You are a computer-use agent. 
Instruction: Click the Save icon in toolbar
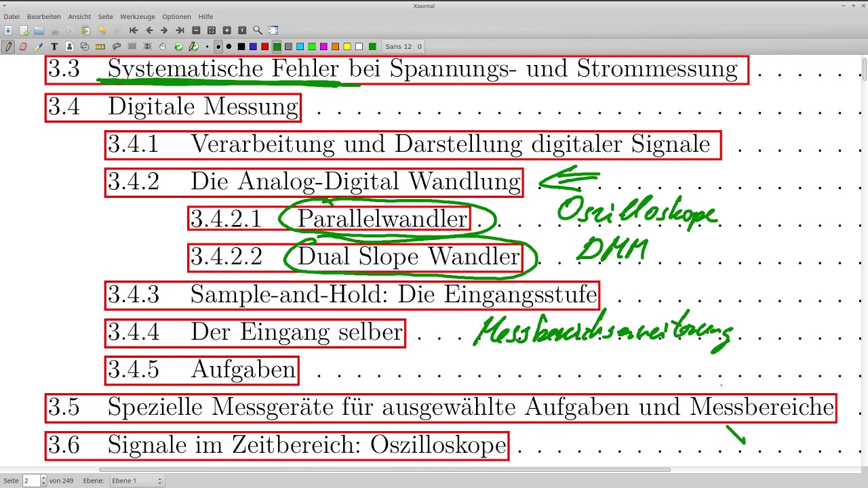pyautogui.click(x=8, y=30)
